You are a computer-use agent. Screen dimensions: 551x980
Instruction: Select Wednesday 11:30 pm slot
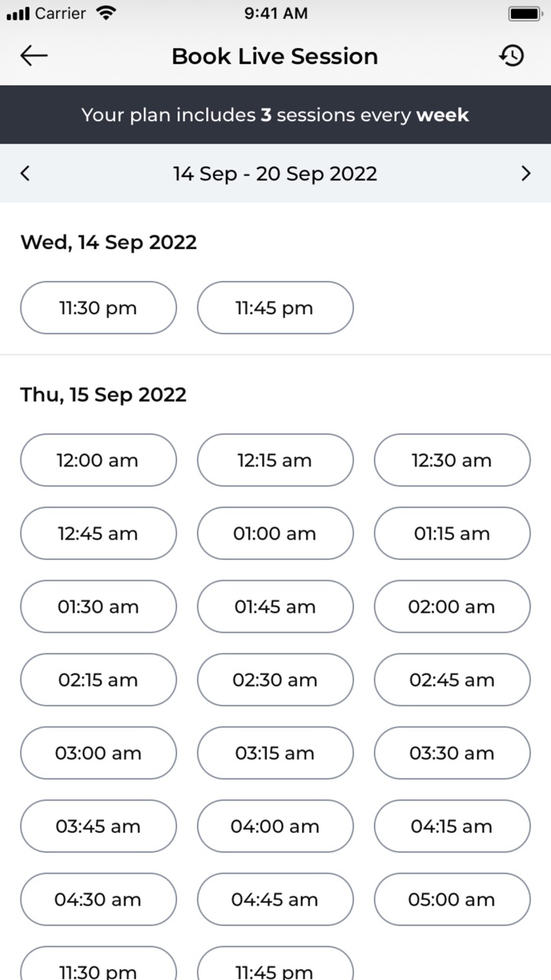click(98, 308)
